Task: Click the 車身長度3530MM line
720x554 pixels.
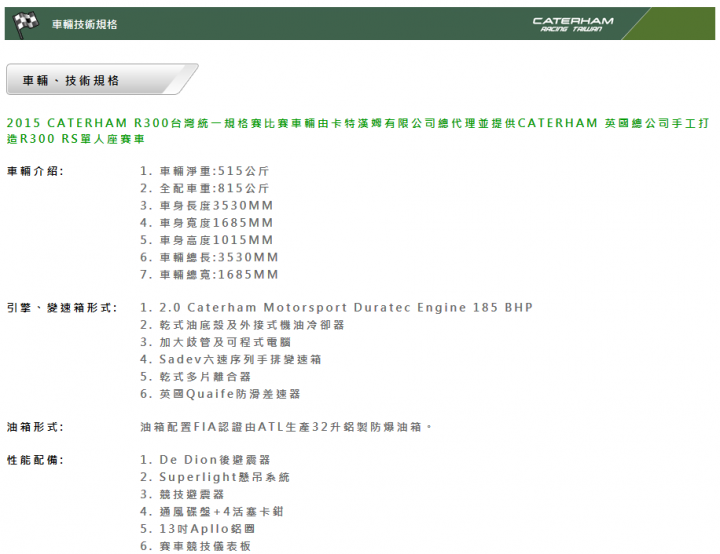Action: [x=207, y=205]
